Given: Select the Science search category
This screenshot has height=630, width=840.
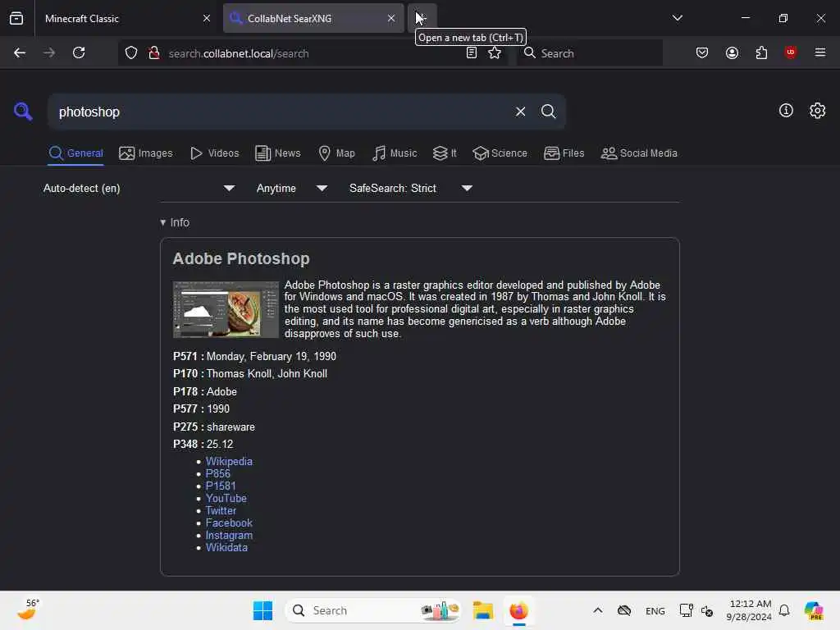Looking at the screenshot, I should 500,153.
